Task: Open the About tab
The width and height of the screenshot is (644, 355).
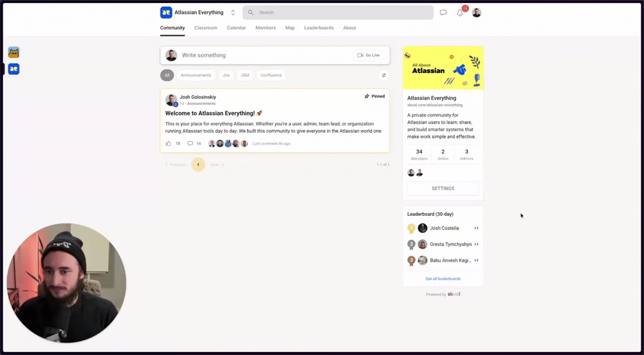Action: (350, 28)
